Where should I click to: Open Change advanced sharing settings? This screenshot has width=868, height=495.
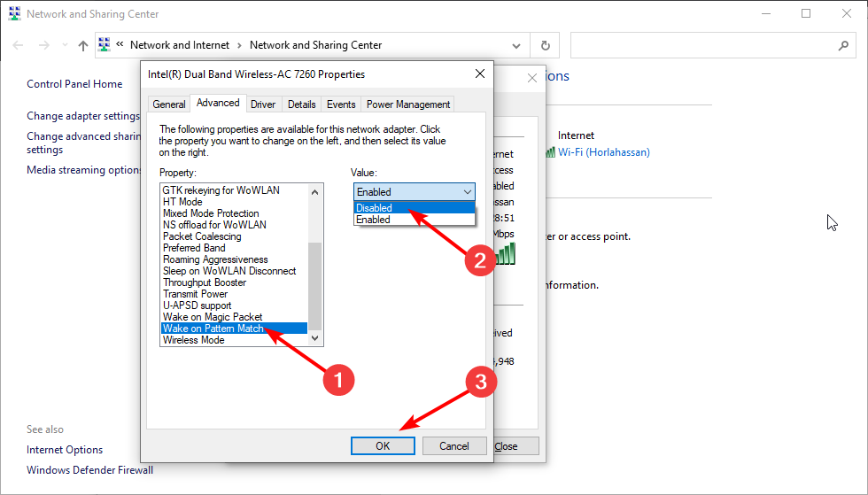tap(83, 143)
